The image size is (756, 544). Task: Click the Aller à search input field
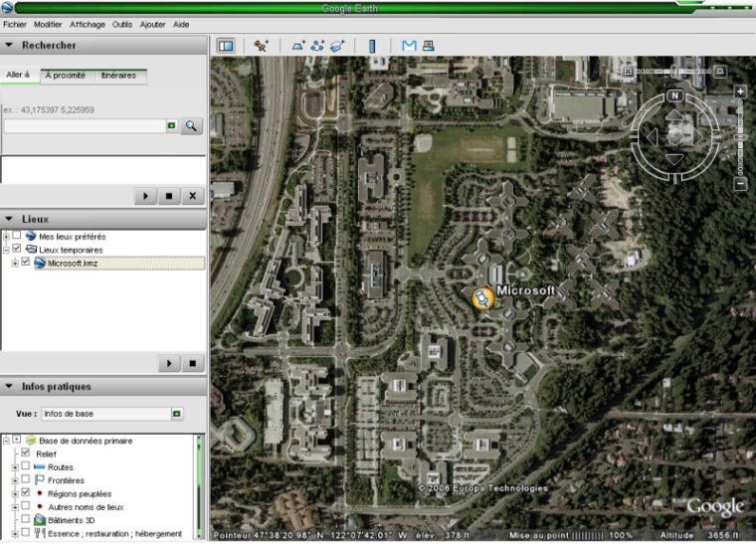tap(85, 125)
